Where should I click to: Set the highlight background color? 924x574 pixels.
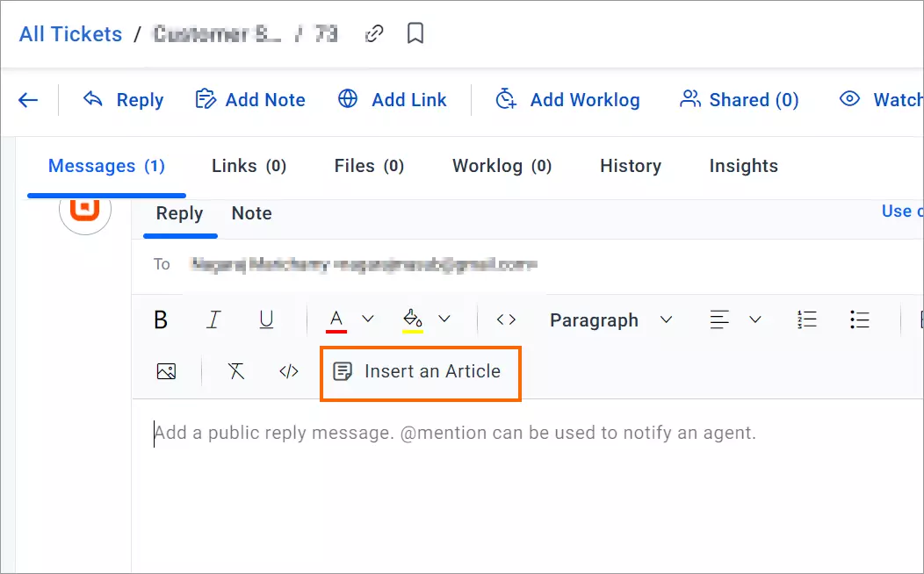(413, 321)
